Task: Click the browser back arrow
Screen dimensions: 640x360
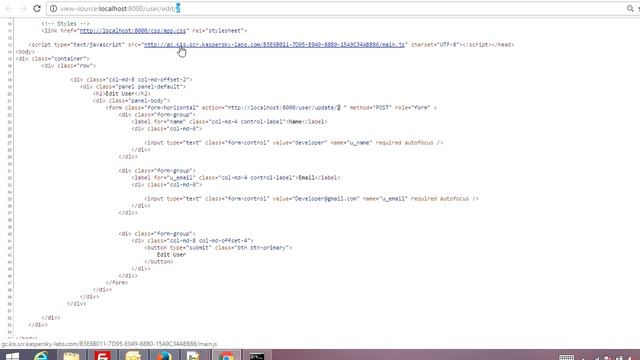Action: pyautogui.click(x=9, y=8)
